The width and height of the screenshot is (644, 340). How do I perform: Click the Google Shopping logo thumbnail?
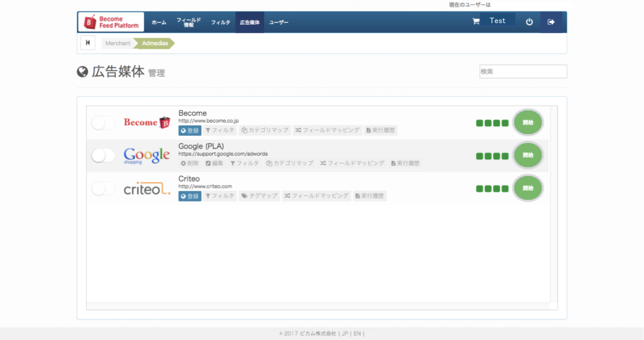[146, 156]
